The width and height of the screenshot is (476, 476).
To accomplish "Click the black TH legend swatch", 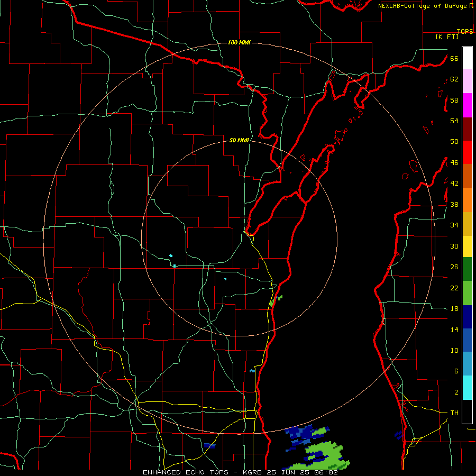I will coord(467,411).
